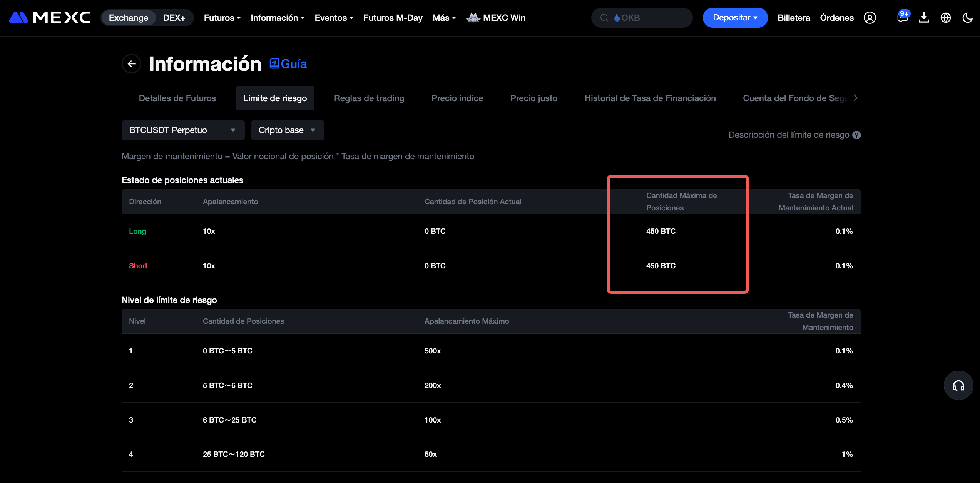This screenshot has height=483, width=980.
Task: Click the OKB search field
Action: [x=642, y=18]
